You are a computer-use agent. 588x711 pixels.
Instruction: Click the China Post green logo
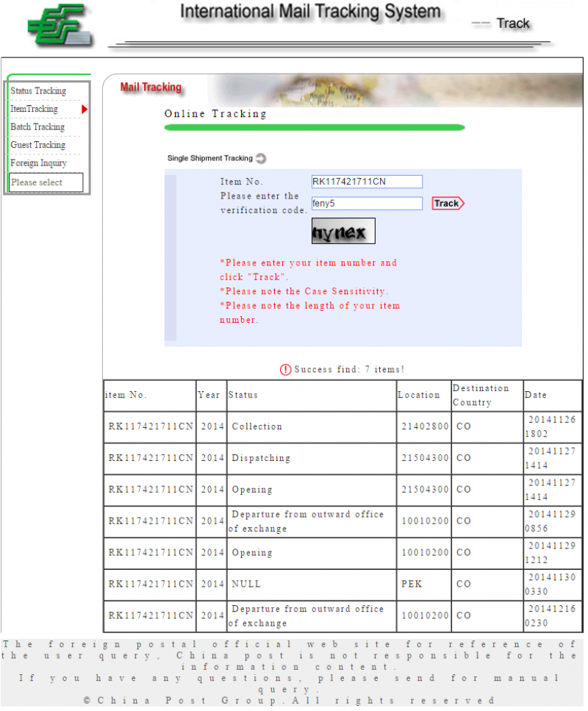point(60,27)
